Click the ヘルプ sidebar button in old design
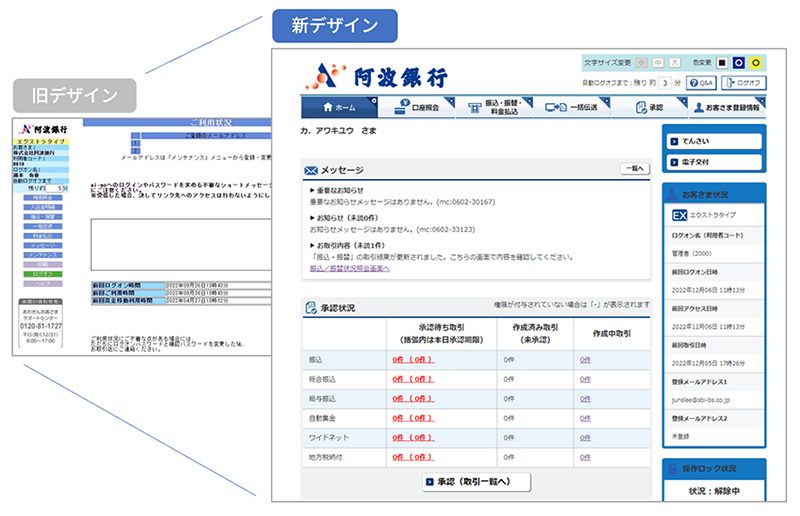Image resolution: width=800 pixels, height=516 pixels. pyautogui.click(x=43, y=283)
